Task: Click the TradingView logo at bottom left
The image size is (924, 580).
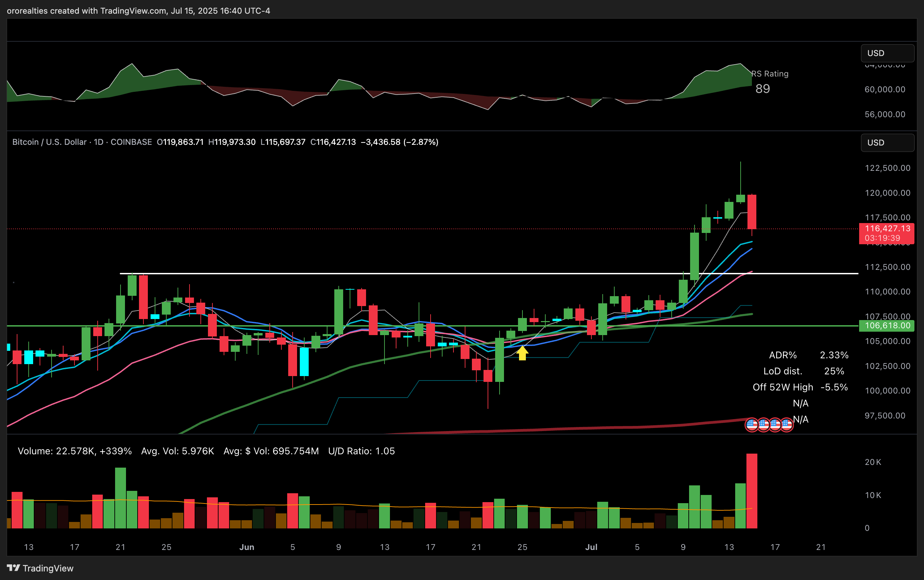Action: (40, 568)
